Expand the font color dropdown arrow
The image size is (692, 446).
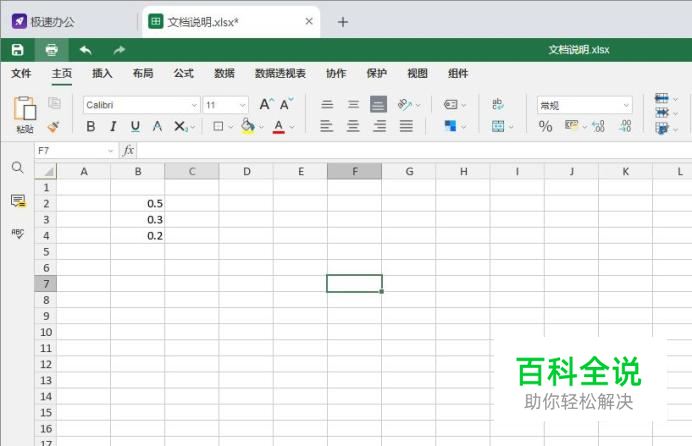(292, 127)
